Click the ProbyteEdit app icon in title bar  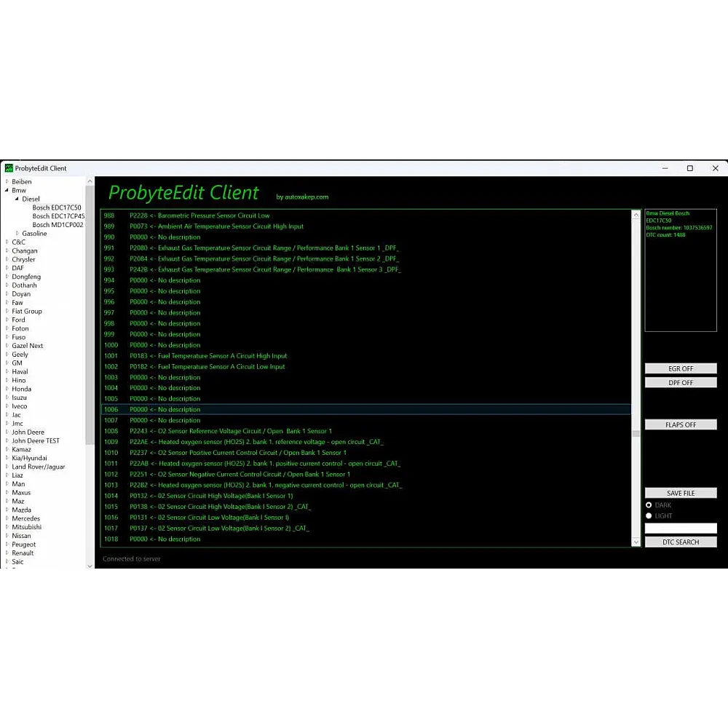click(x=9, y=168)
